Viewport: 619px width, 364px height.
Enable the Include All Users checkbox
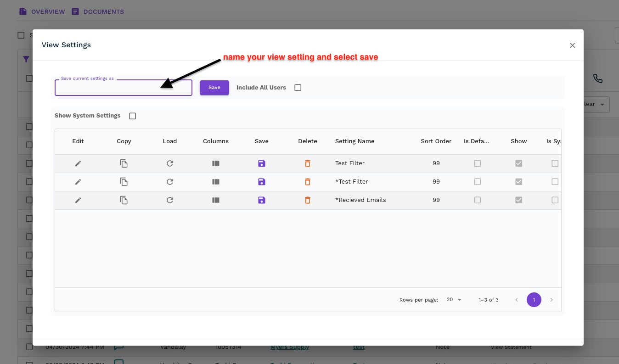pos(298,88)
